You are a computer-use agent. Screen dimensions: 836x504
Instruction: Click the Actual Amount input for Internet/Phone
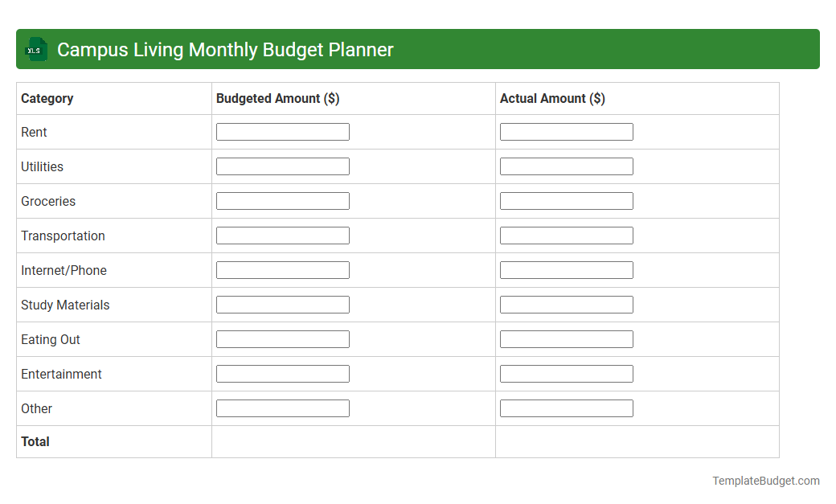point(566,269)
